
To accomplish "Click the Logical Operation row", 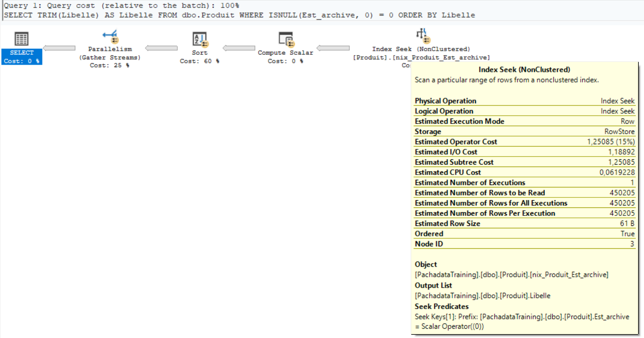I will tap(525, 111).
